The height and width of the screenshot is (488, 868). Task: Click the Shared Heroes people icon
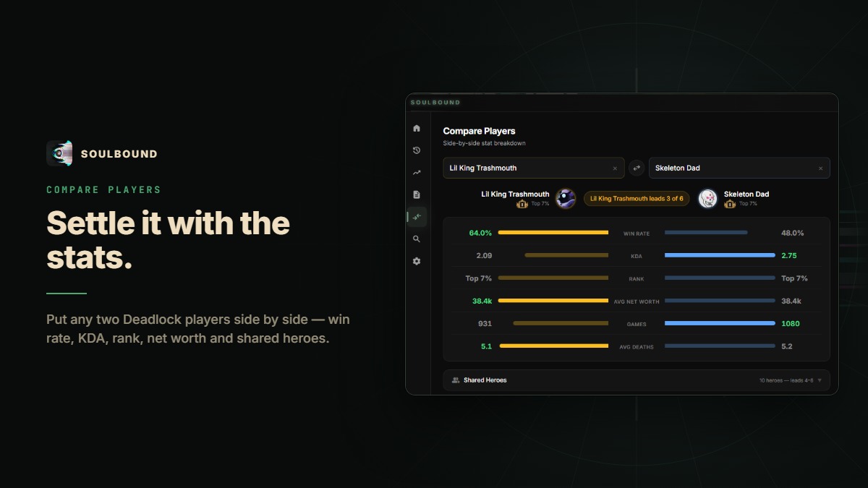click(456, 380)
